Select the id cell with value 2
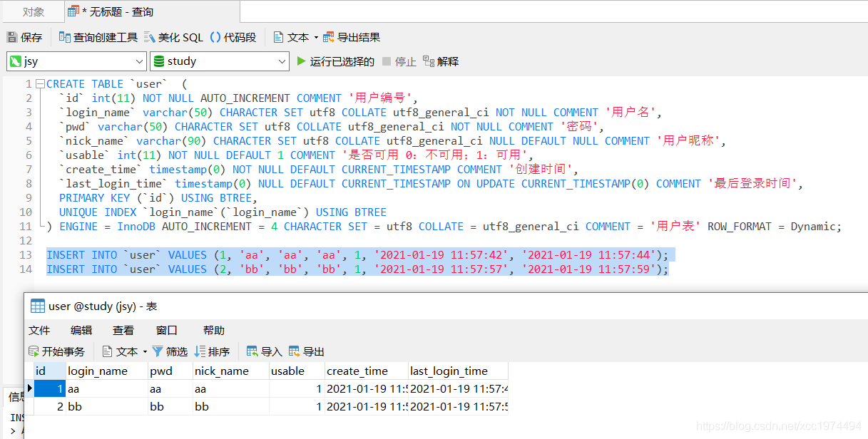Viewport: 868px width, 439px height. click(50, 407)
